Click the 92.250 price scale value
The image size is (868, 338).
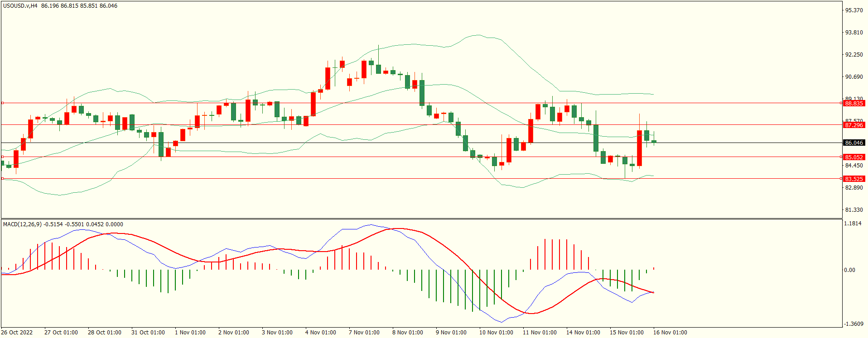pos(854,55)
